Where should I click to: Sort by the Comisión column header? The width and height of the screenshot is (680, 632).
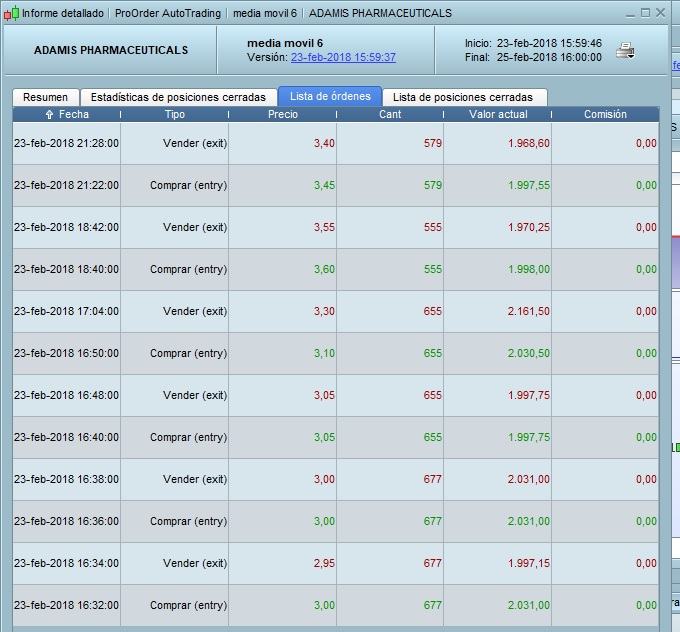click(x=605, y=115)
